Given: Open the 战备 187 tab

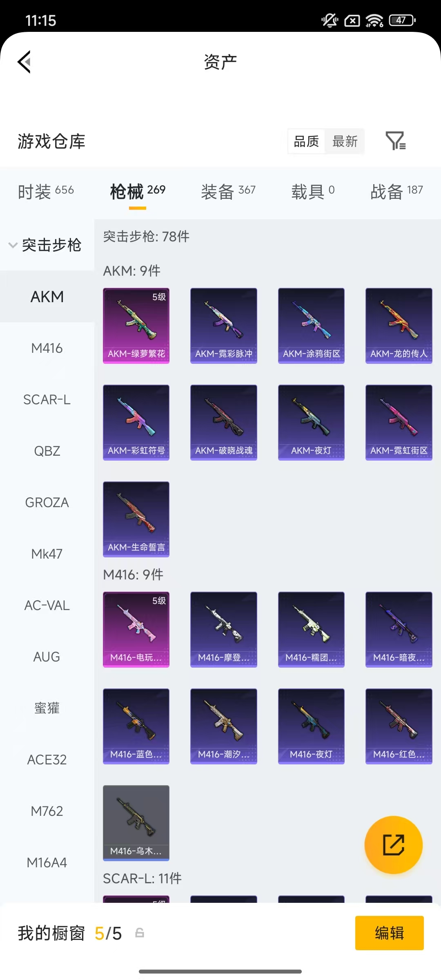Looking at the screenshot, I should pyautogui.click(x=396, y=191).
